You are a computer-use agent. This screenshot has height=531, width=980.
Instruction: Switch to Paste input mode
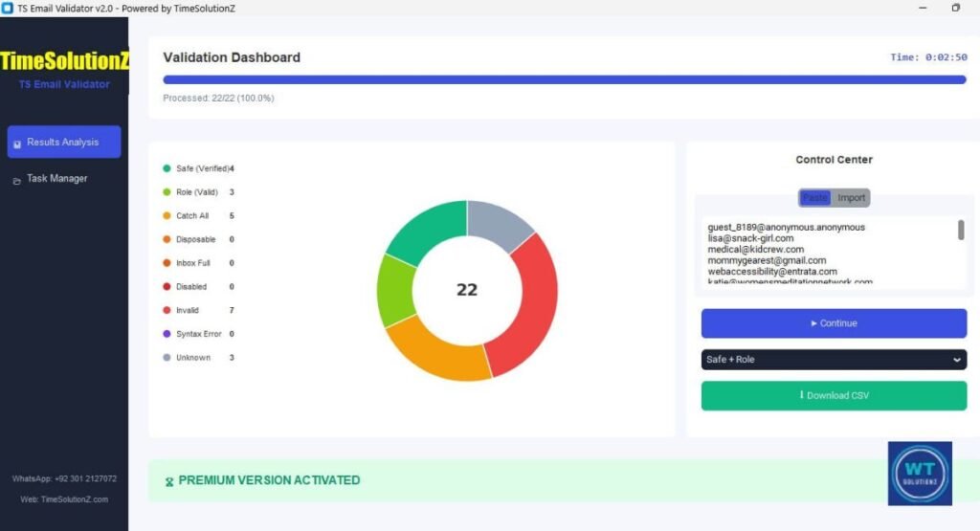(x=815, y=197)
